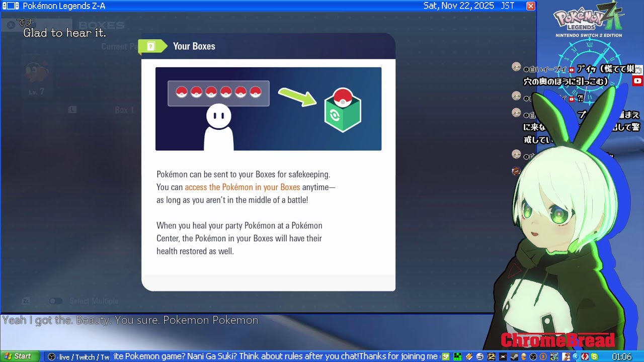Click the date 'Sat, Nov 22, 2025' in title bar
Image resolution: width=644 pixels, height=362 pixels.
click(x=459, y=6)
